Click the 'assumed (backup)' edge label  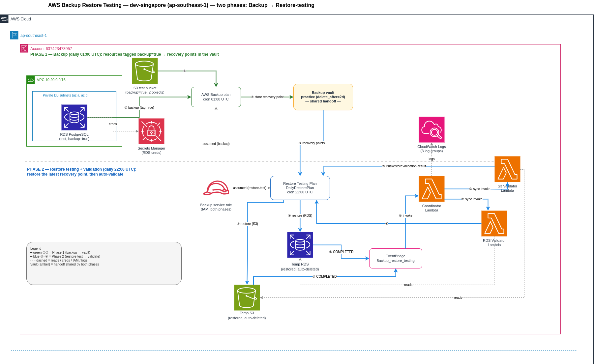pyautogui.click(x=216, y=144)
